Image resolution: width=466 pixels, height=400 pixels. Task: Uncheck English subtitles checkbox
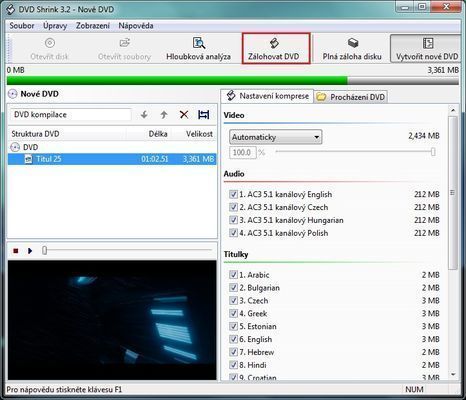pos(233,339)
